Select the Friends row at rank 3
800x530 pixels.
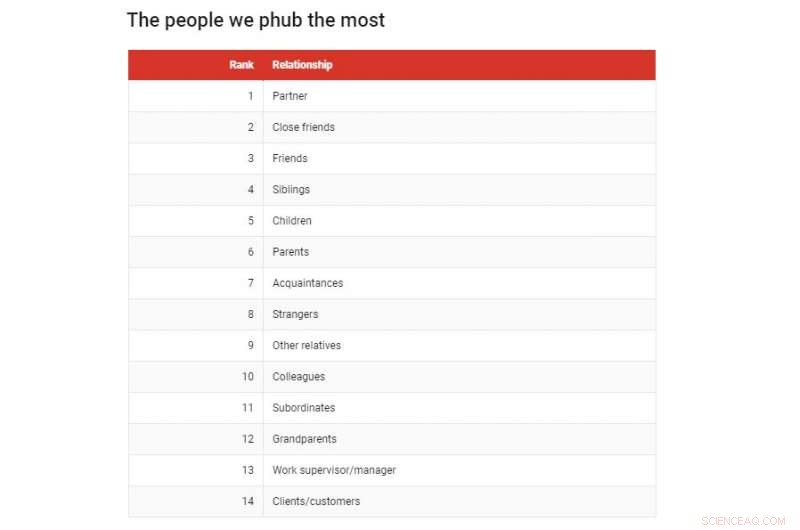click(x=290, y=158)
